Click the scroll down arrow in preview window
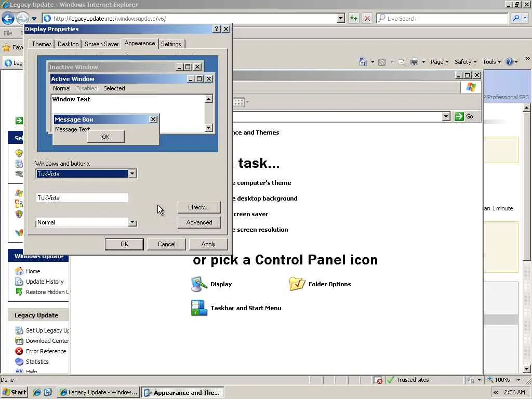This screenshot has width=532, height=399. point(209,128)
